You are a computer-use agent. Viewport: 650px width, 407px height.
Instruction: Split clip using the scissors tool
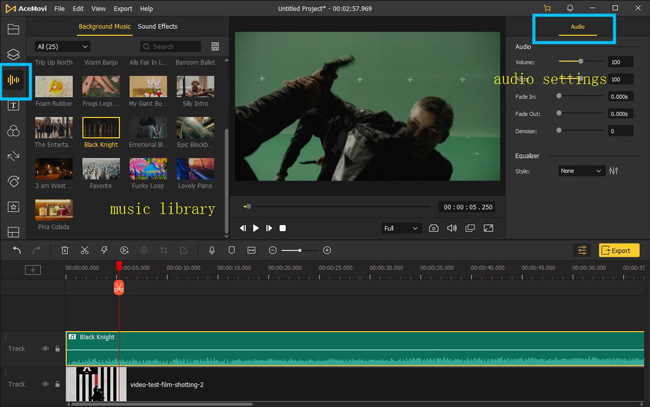point(85,250)
